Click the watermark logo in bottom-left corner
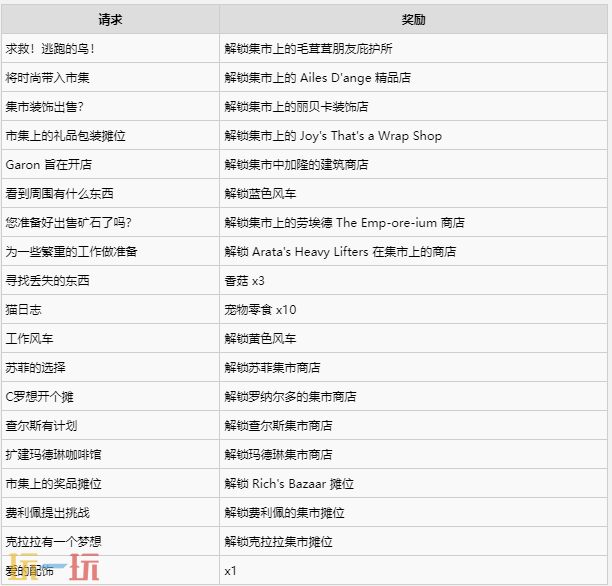Screen dimensions: 612x586 pyautogui.click(x=50, y=571)
